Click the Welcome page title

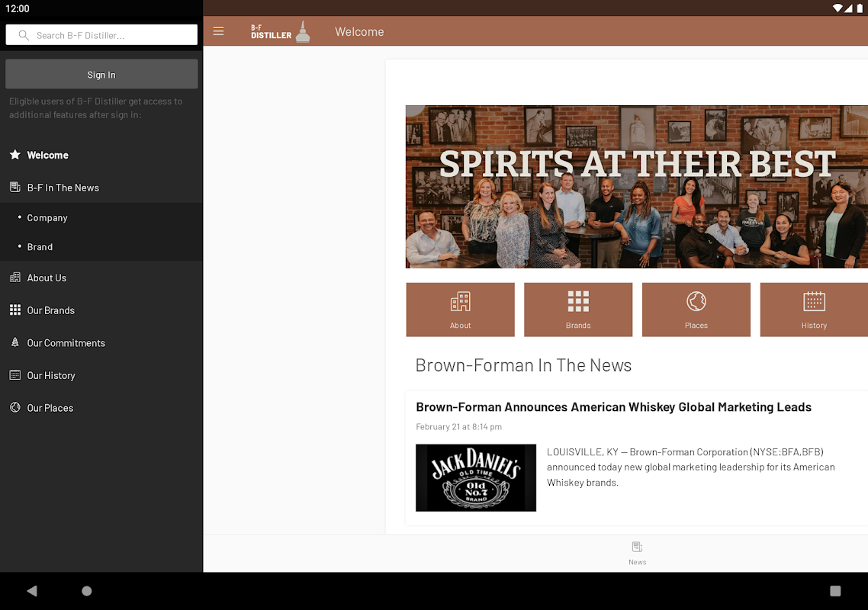[359, 31]
